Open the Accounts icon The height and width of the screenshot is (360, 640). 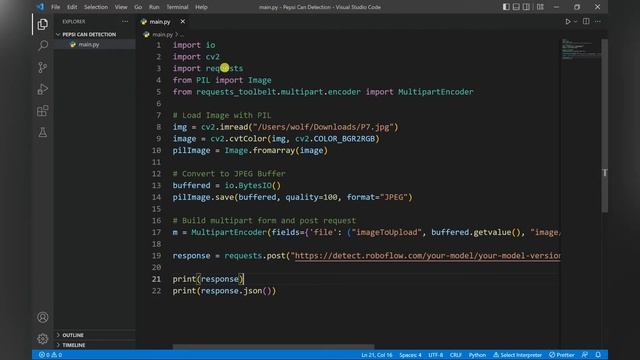click(42, 317)
